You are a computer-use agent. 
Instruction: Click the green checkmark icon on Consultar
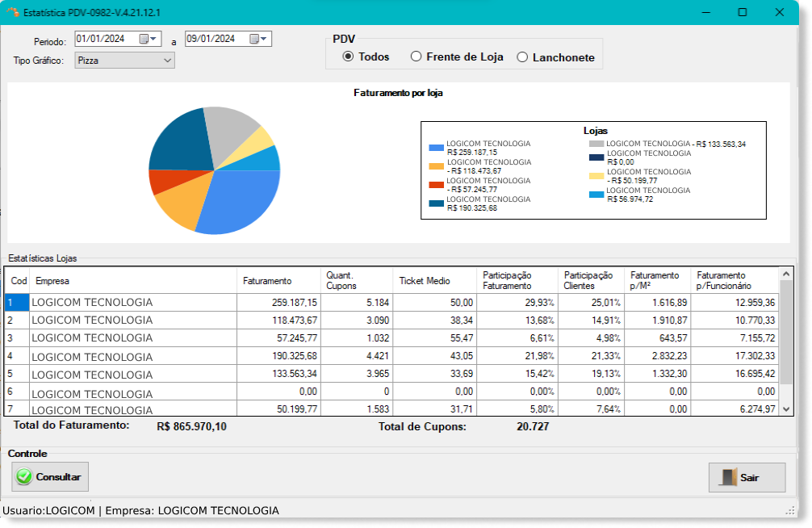(x=24, y=477)
